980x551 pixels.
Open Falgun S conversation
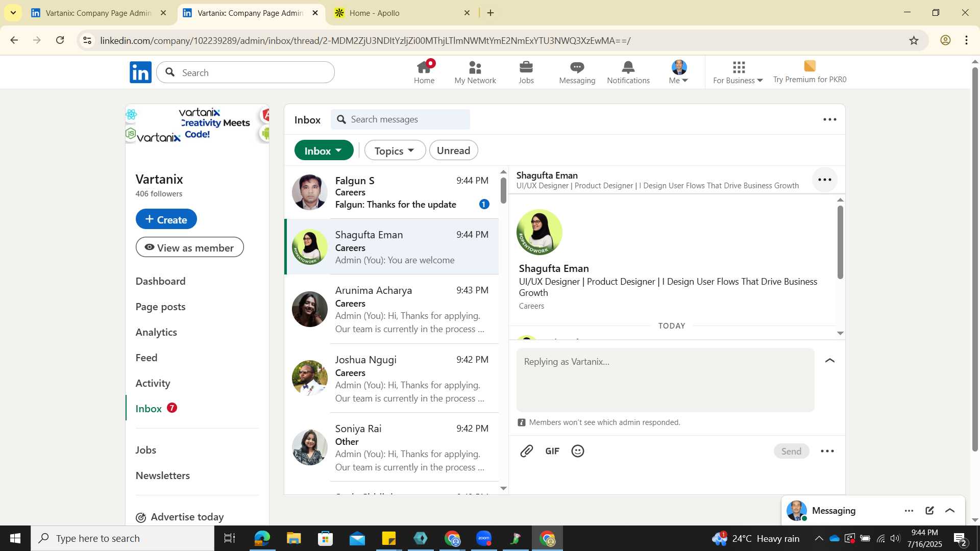(x=391, y=192)
